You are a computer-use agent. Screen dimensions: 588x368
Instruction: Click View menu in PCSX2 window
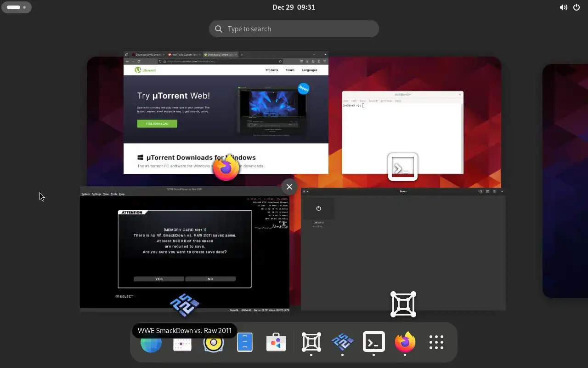[106, 194]
